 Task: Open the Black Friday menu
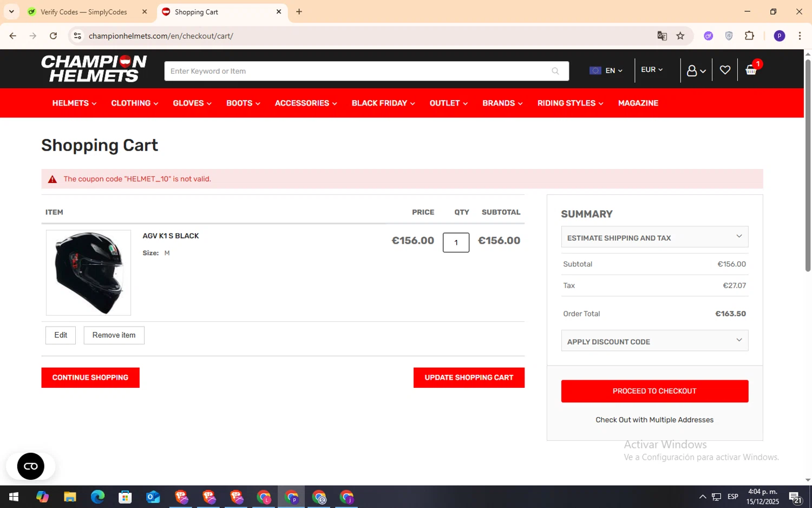(383, 103)
